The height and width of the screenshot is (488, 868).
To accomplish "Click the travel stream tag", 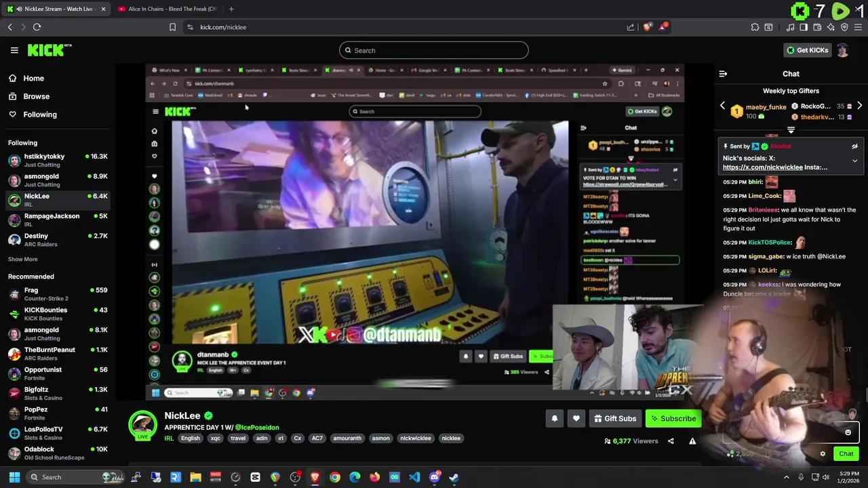I will (238, 439).
